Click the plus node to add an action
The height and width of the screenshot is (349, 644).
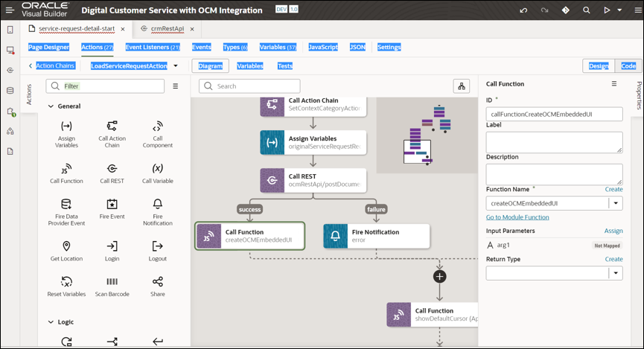click(439, 276)
